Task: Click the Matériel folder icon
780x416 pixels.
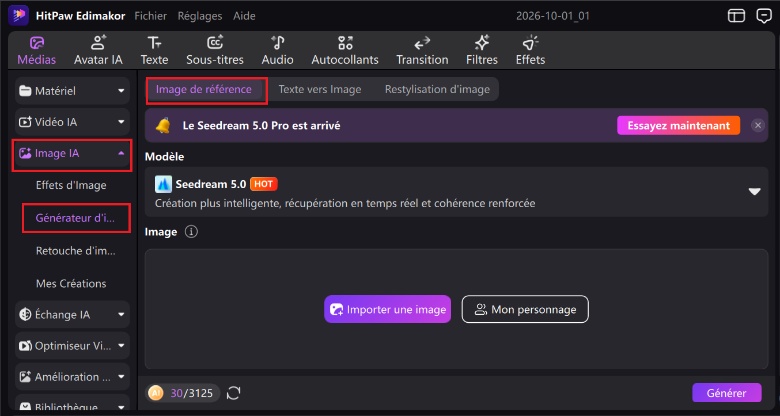Action: point(25,91)
